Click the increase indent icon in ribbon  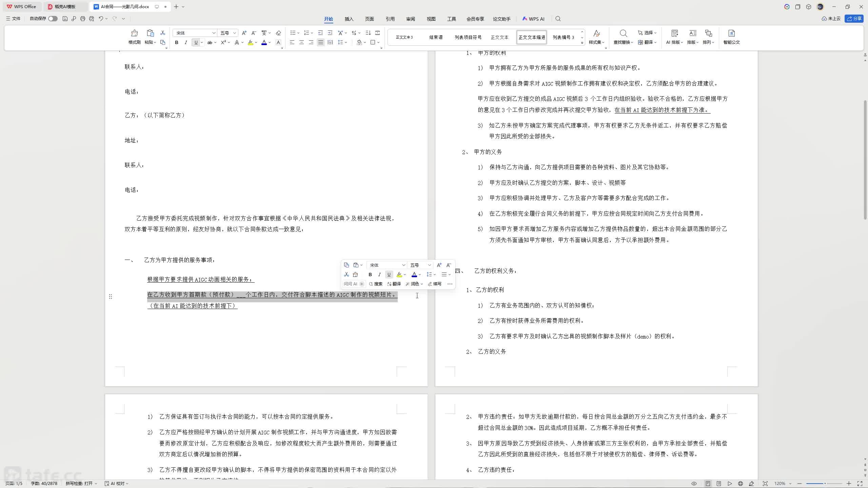click(330, 33)
